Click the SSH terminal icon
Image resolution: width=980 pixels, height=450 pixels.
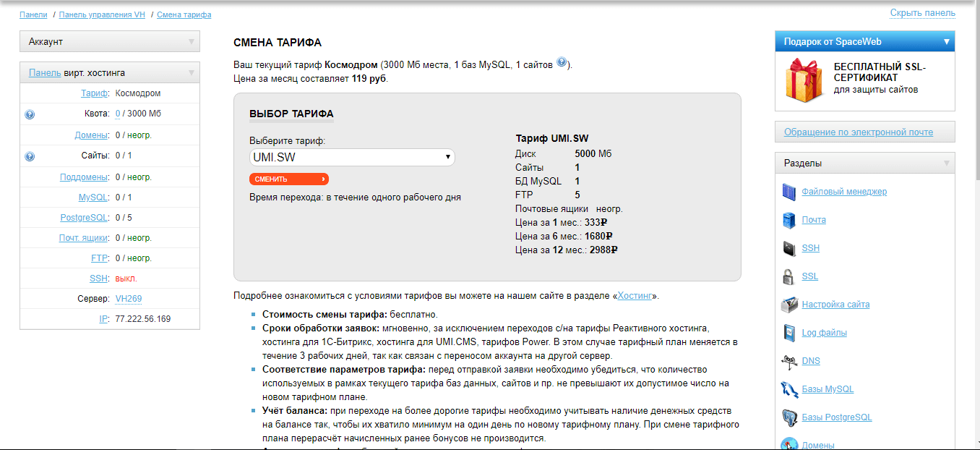pos(788,248)
